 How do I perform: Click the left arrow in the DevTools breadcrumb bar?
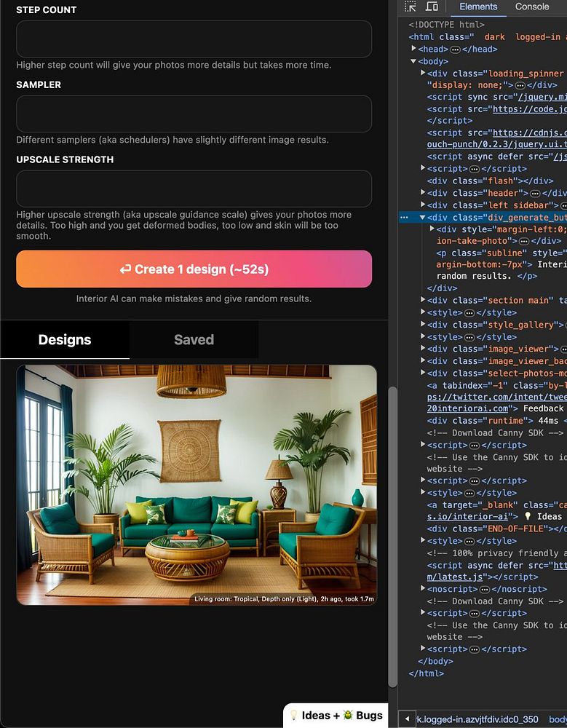[407, 719]
